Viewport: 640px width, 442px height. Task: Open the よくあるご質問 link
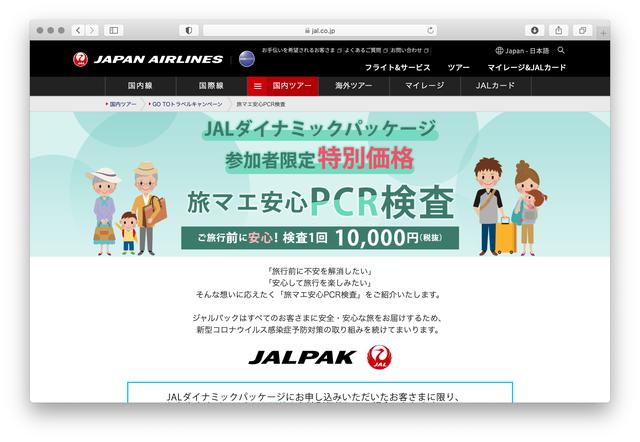point(365,50)
